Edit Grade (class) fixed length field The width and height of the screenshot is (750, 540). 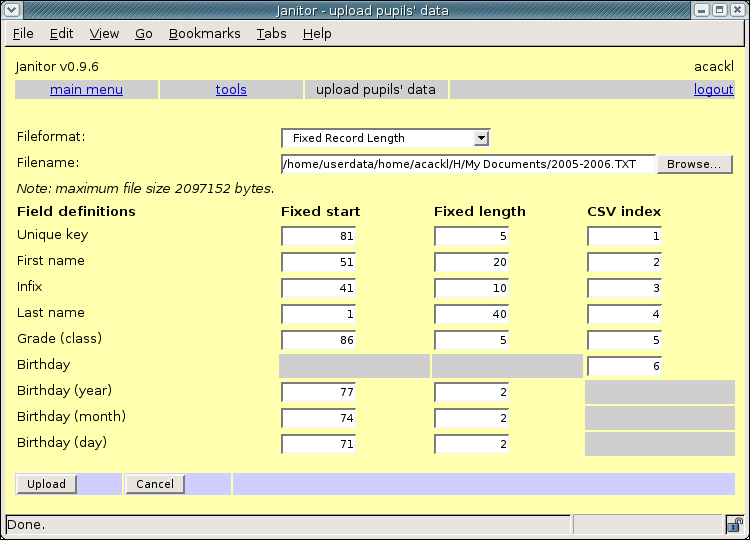tap(472, 340)
